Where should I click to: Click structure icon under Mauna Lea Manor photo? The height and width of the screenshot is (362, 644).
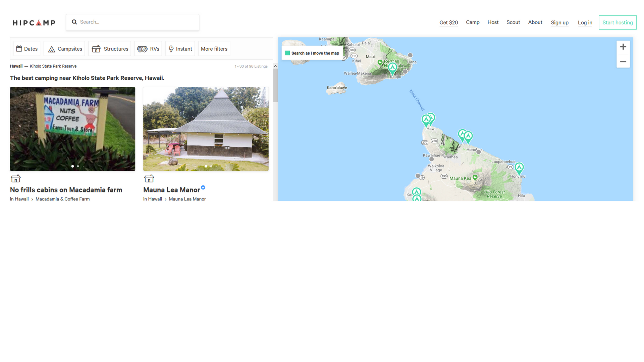pos(149,178)
